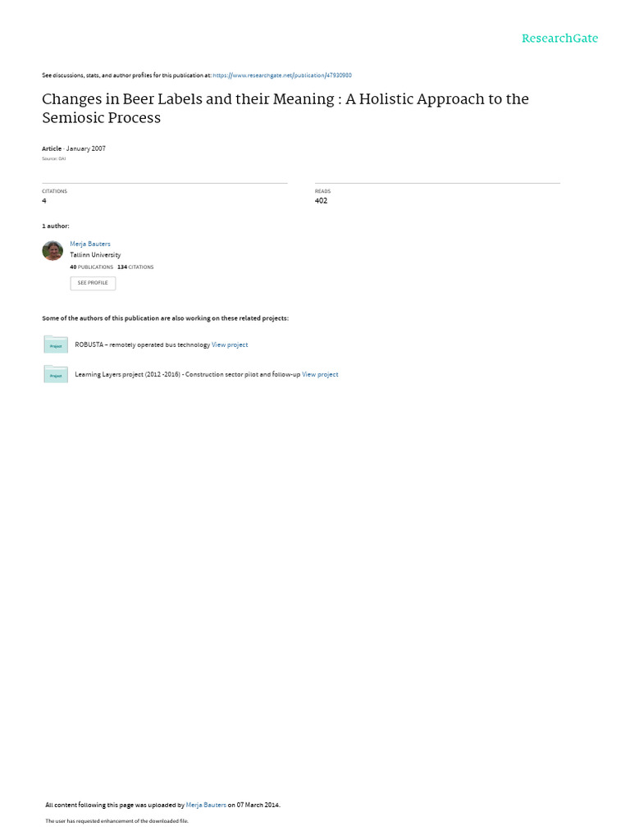Open the researchgate.net publication URL link

coord(282,75)
